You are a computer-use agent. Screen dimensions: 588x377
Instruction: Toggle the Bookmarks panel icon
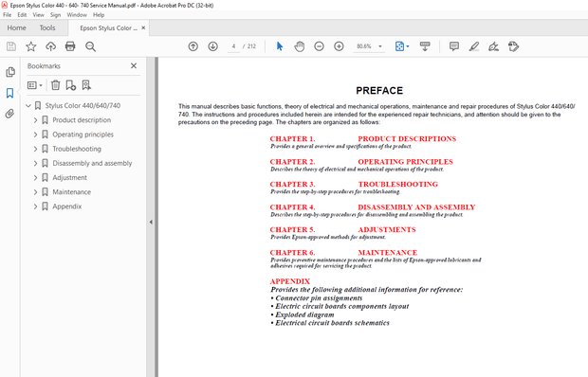(10, 93)
